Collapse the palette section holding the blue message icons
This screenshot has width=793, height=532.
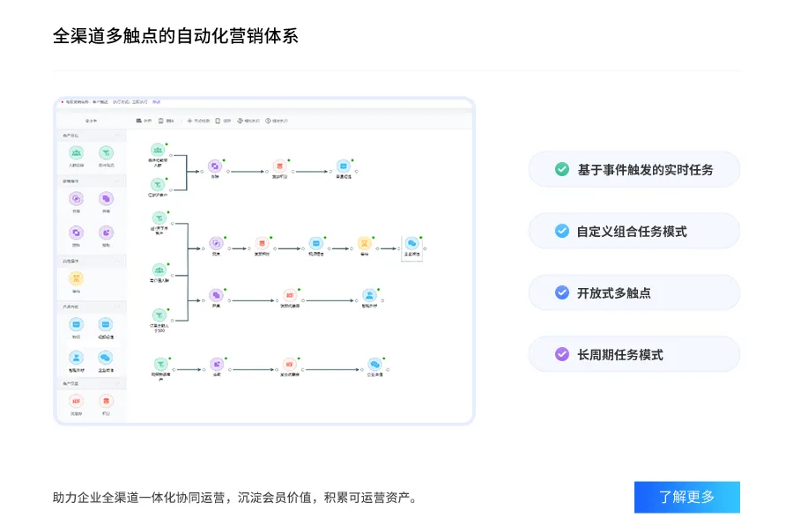coord(117,307)
